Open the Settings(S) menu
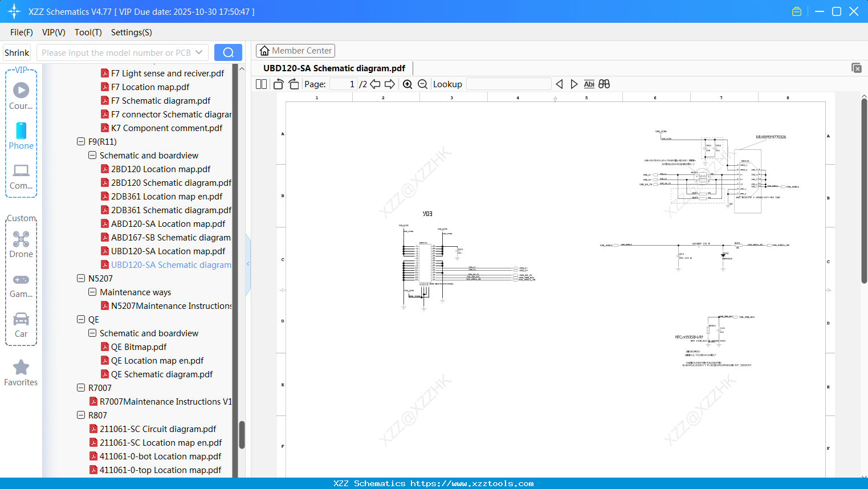 click(132, 32)
